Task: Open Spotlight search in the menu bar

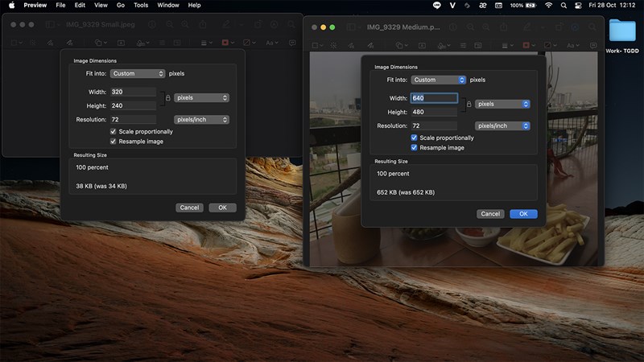Action: [x=563, y=5]
